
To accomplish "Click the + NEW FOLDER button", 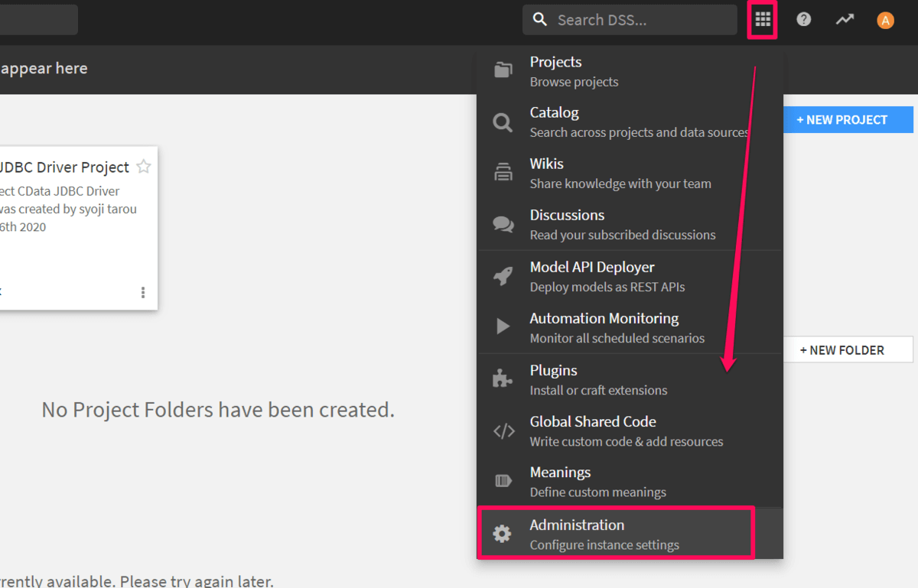I will coord(848,350).
